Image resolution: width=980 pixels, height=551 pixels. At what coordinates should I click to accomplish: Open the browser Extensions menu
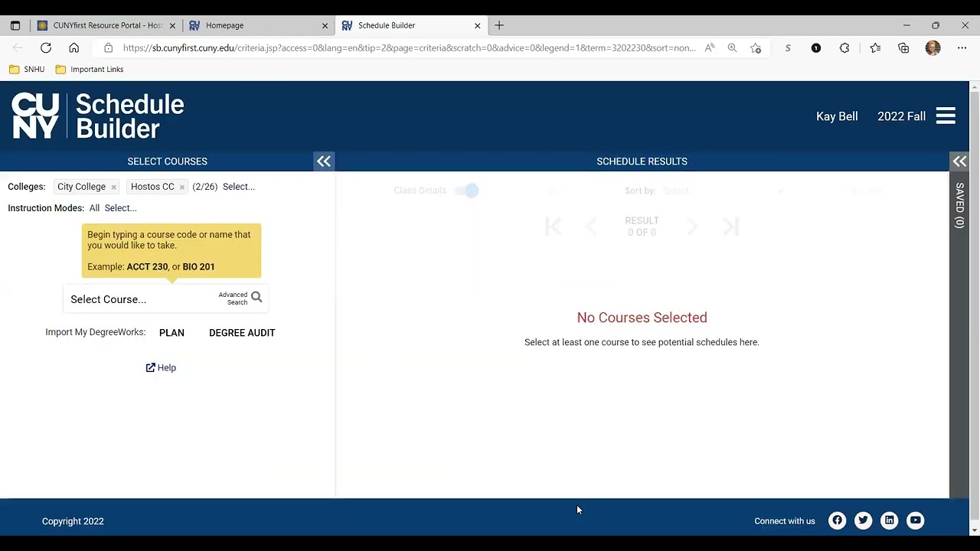844,48
